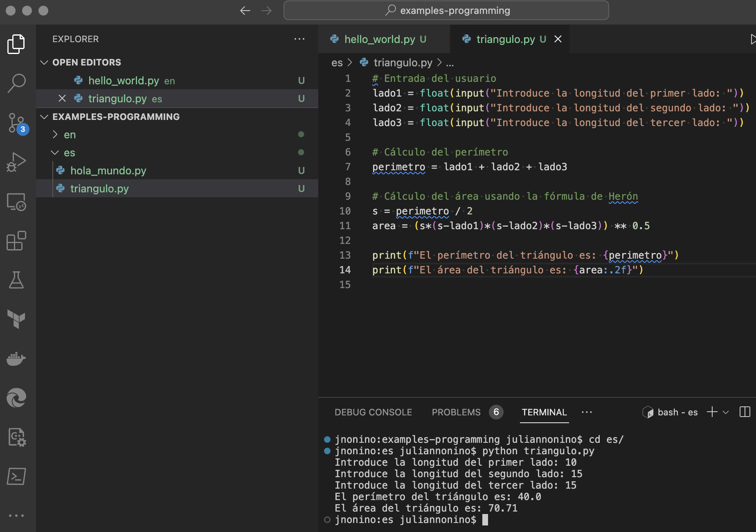Open the Extensions view

[16, 241]
